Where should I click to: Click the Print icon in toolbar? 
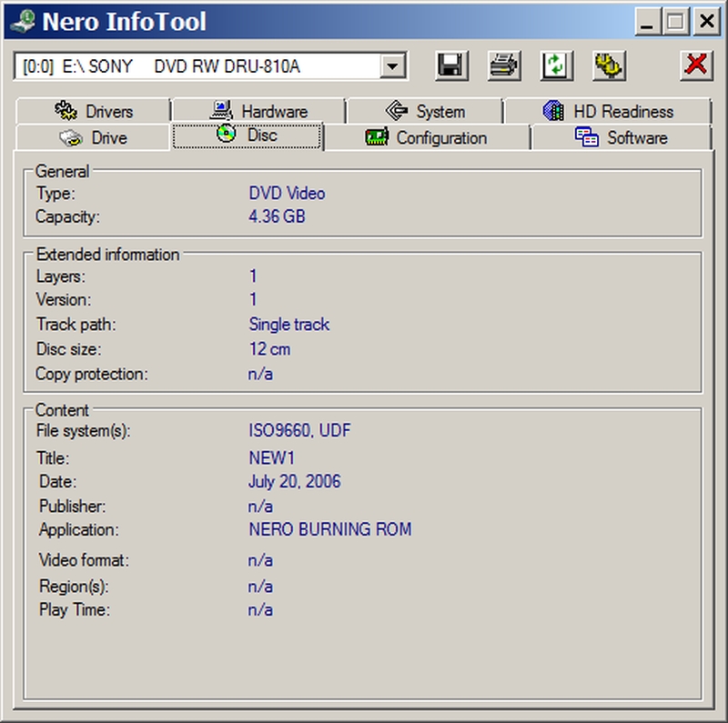(x=504, y=65)
